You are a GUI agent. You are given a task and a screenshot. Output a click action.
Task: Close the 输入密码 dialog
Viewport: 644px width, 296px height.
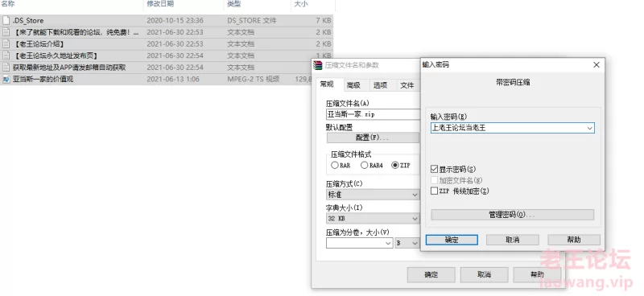click(597, 65)
